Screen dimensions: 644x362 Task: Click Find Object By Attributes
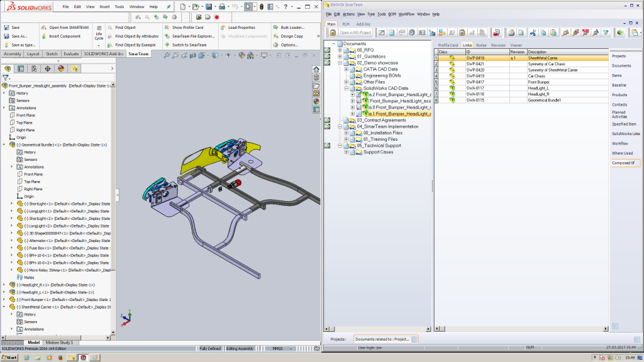pos(133,36)
